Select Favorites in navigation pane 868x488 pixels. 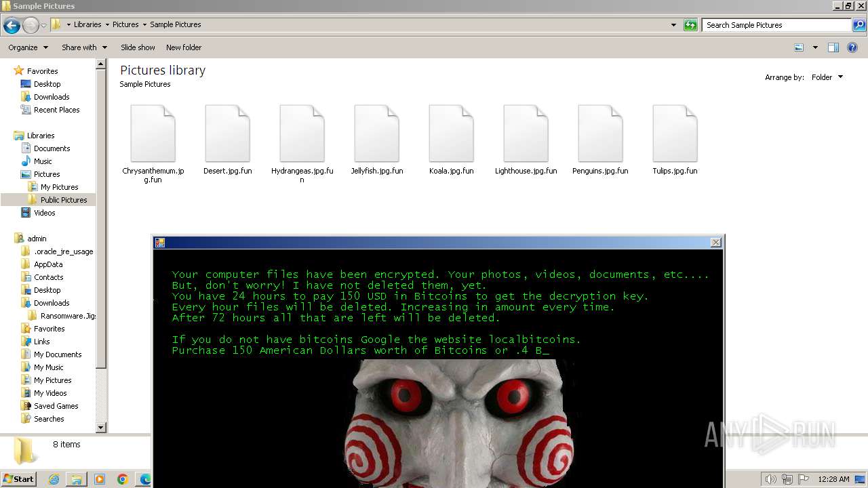42,71
